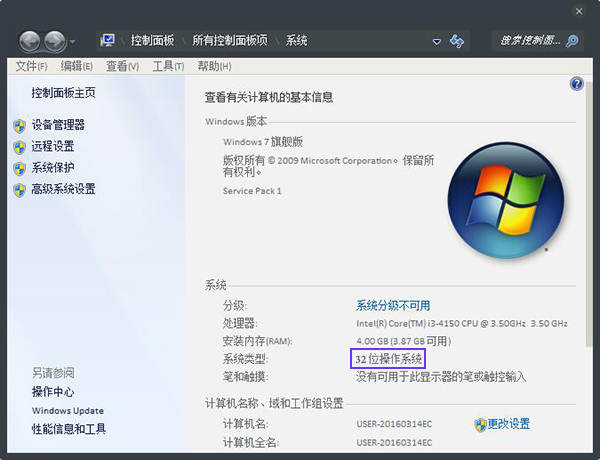Click the shield icon beside 远程设置
Viewport: 600px width, 460px height.
[20, 147]
